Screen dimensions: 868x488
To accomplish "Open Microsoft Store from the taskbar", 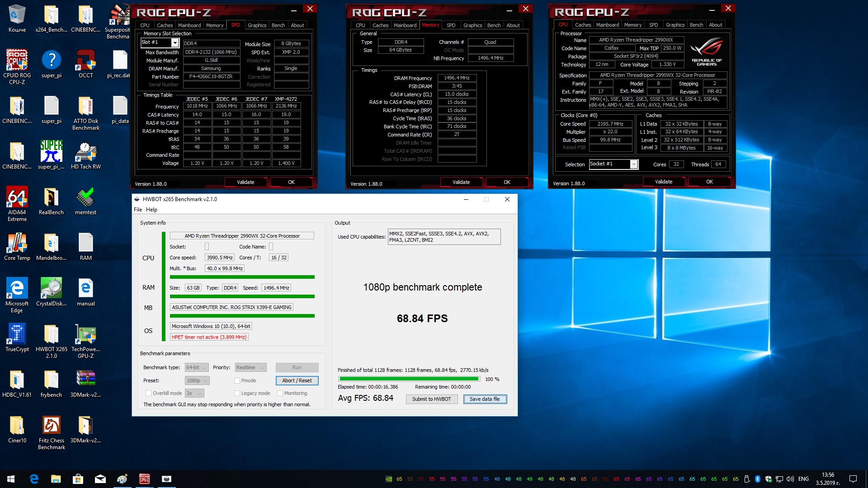I will pyautogui.click(x=78, y=479).
